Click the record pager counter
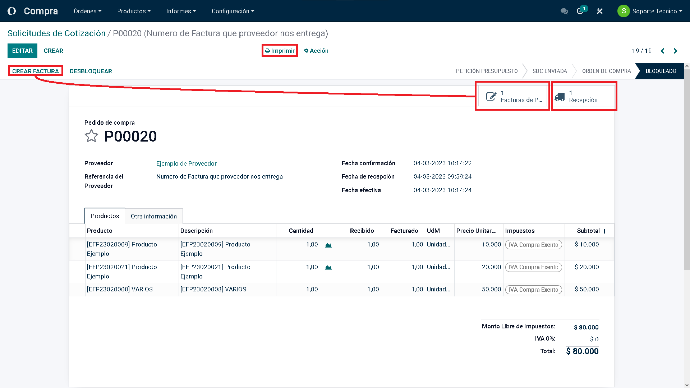The height and width of the screenshot is (388, 690). coord(642,51)
